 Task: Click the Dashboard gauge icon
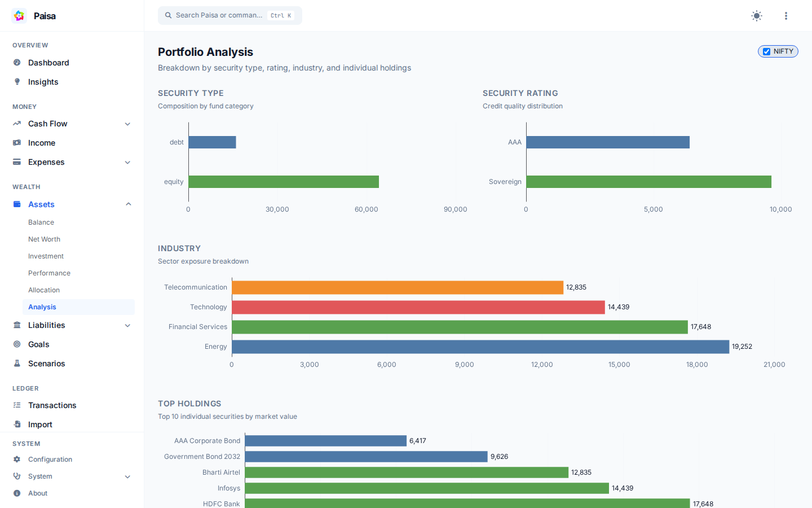tap(17, 63)
